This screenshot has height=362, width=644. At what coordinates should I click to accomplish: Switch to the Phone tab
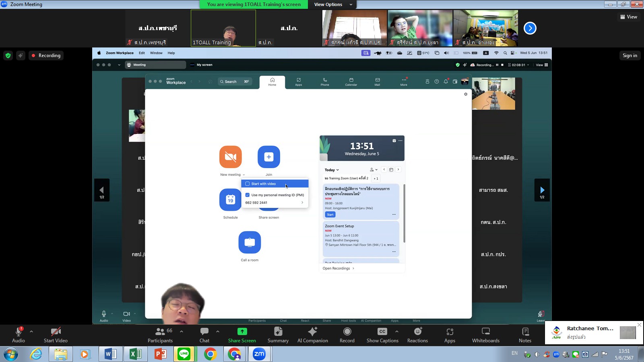(x=325, y=82)
